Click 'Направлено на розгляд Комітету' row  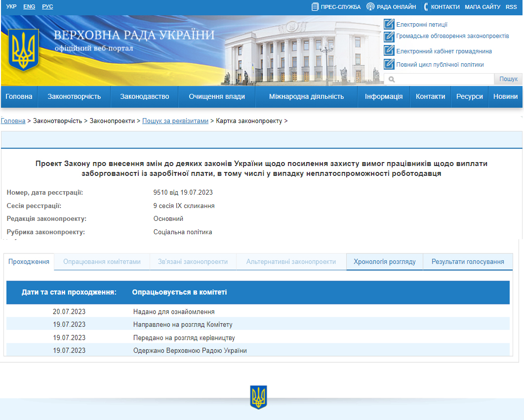(258, 324)
